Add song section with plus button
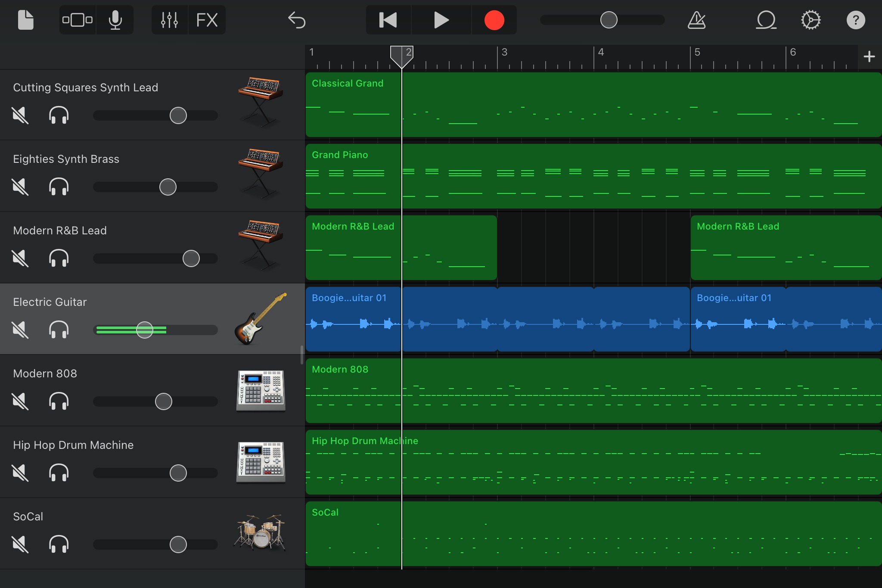The image size is (882, 588). (x=869, y=56)
